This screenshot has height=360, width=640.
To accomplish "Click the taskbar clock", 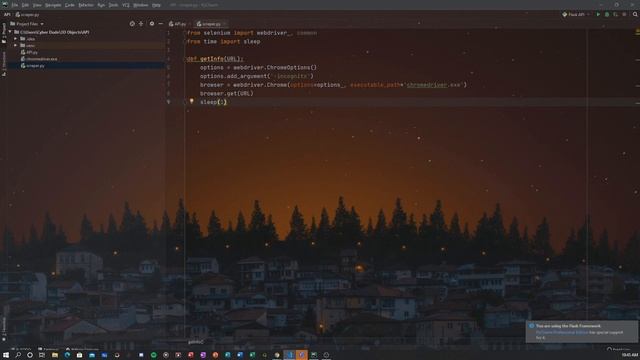I will (x=630, y=355).
